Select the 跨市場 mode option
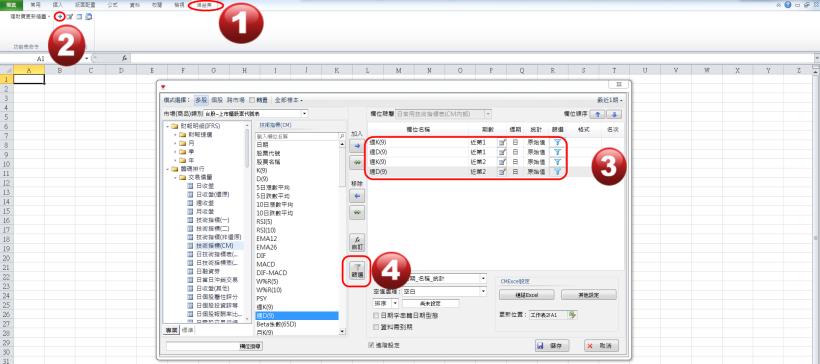Screen dimensions: 820x364 click(x=236, y=99)
